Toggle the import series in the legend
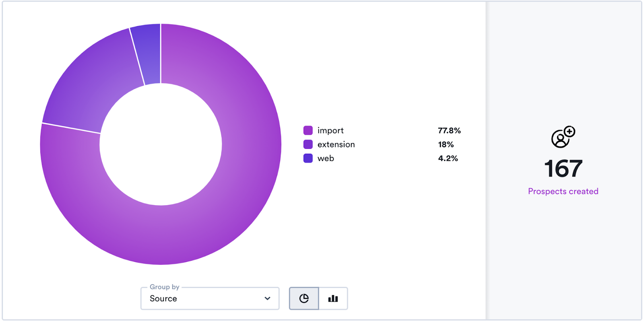The height and width of the screenshot is (321, 644). pos(330,130)
